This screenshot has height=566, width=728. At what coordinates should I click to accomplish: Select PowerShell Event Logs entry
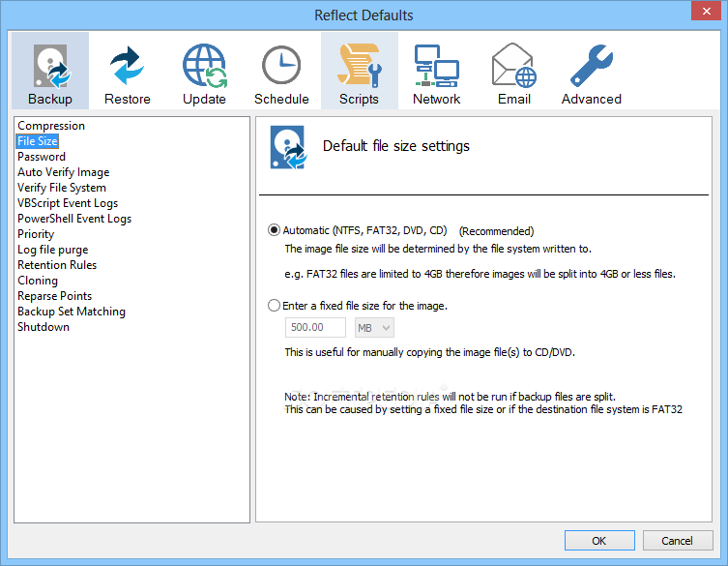click(74, 219)
